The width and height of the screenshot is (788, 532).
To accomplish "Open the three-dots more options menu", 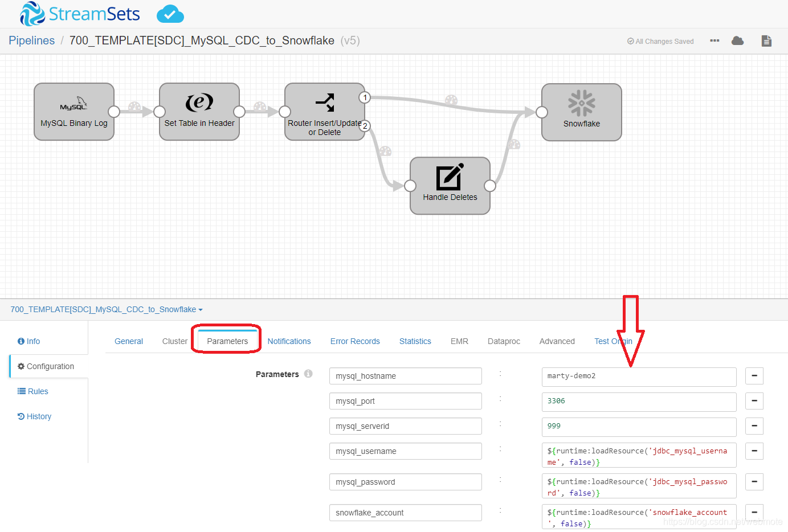I will pos(714,41).
